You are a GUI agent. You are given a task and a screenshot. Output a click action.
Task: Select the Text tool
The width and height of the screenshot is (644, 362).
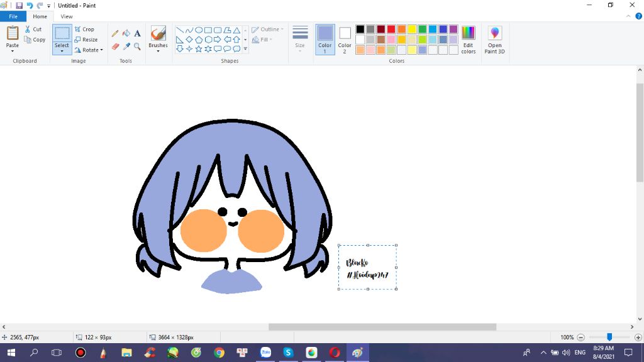click(137, 33)
